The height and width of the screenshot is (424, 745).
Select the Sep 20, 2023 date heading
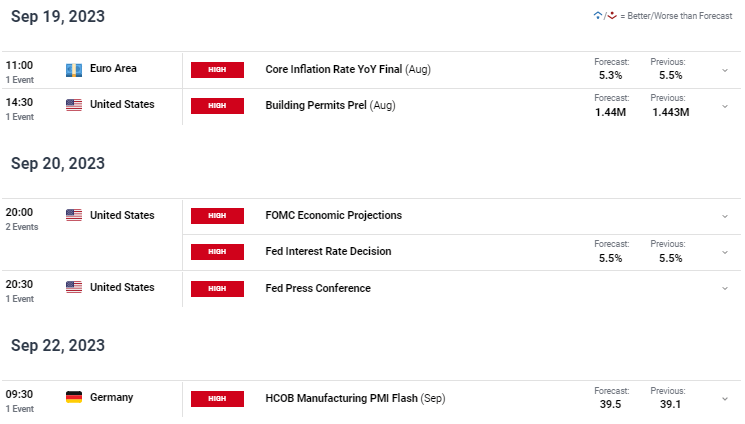tap(58, 164)
